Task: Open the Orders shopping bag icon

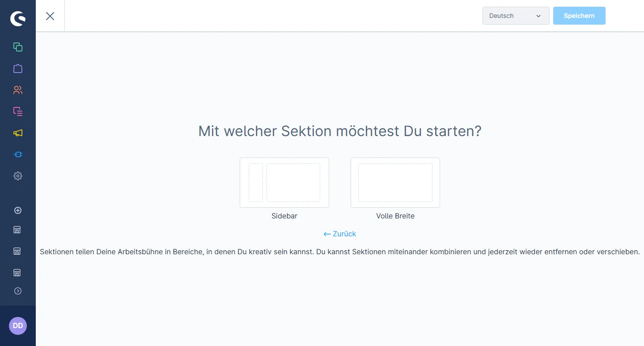Action: (18, 68)
